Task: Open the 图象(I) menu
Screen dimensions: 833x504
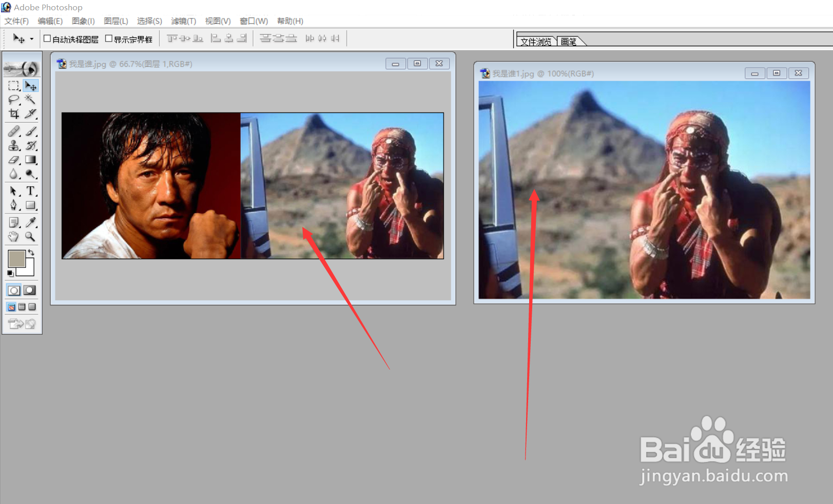Action: [83, 21]
